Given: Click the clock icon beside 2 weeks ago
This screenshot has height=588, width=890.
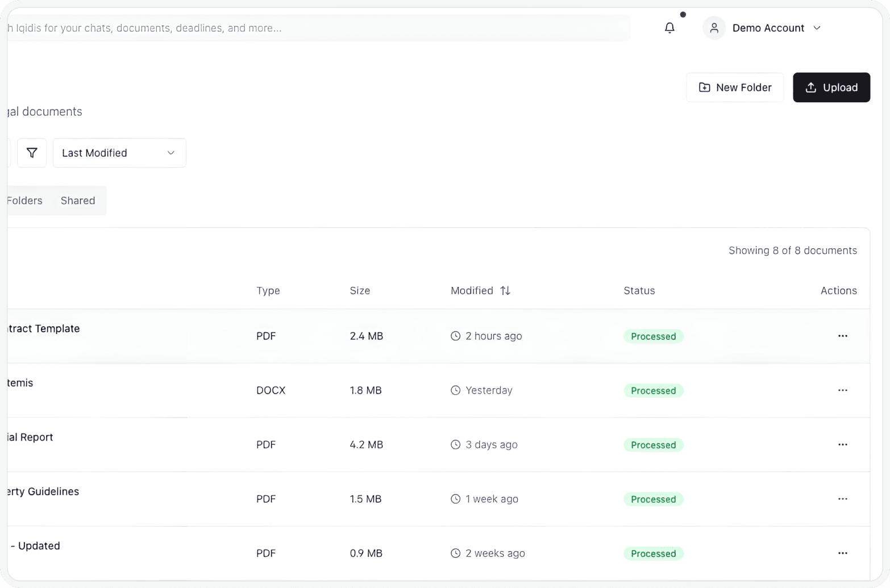Looking at the screenshot, I should (x=455, y=553).
